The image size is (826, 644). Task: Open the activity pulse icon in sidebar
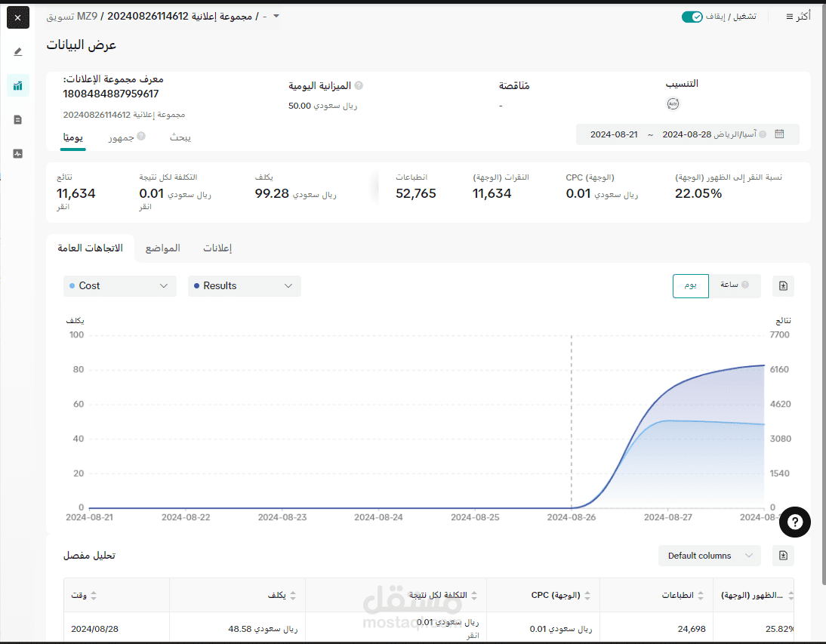18,154
